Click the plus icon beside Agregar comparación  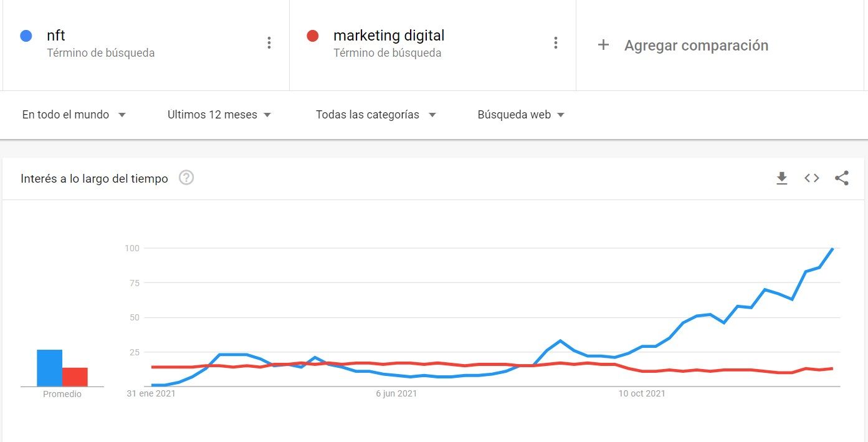603,45
